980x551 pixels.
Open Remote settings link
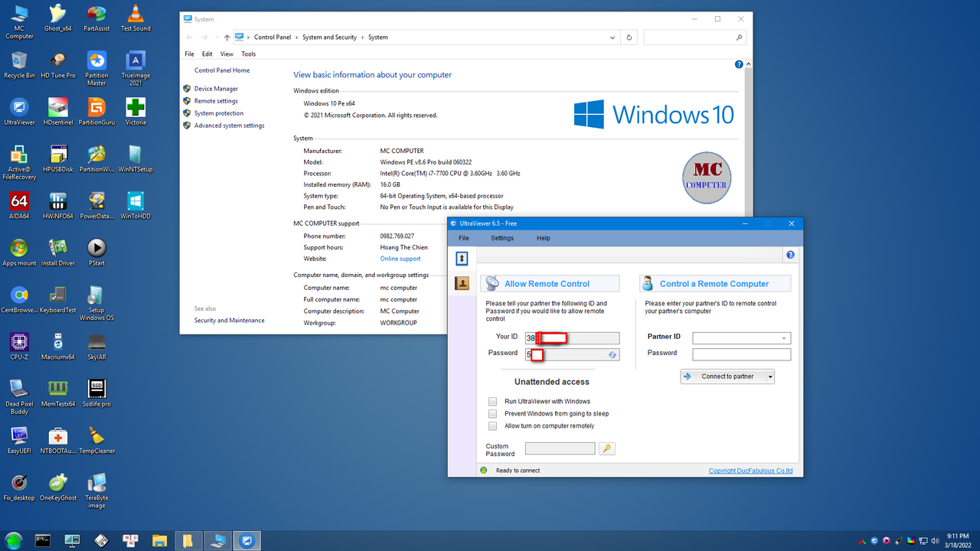coord(216,101)
